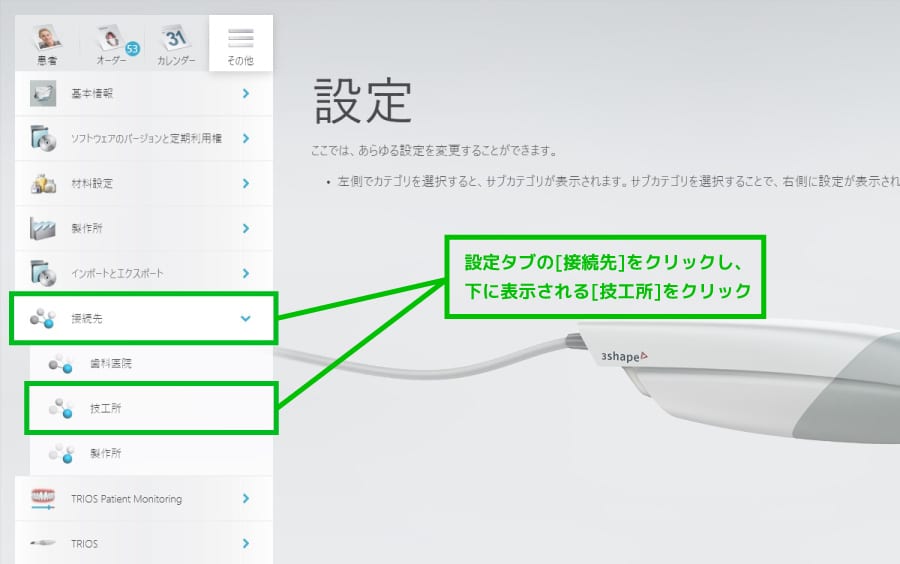This screenshot has height=564, width=900.
Task: Select the 基本情報 label
Action: coord(92,94)
